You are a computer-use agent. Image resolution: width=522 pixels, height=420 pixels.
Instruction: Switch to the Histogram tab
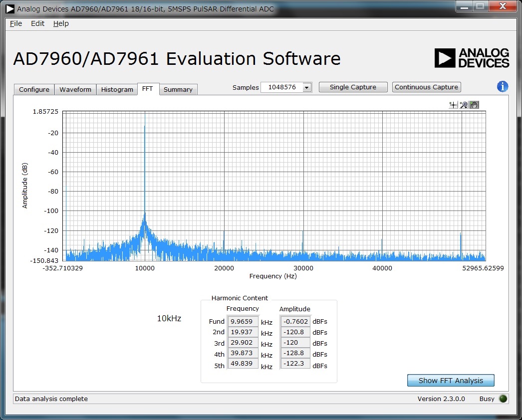click(x=117, y=89)
